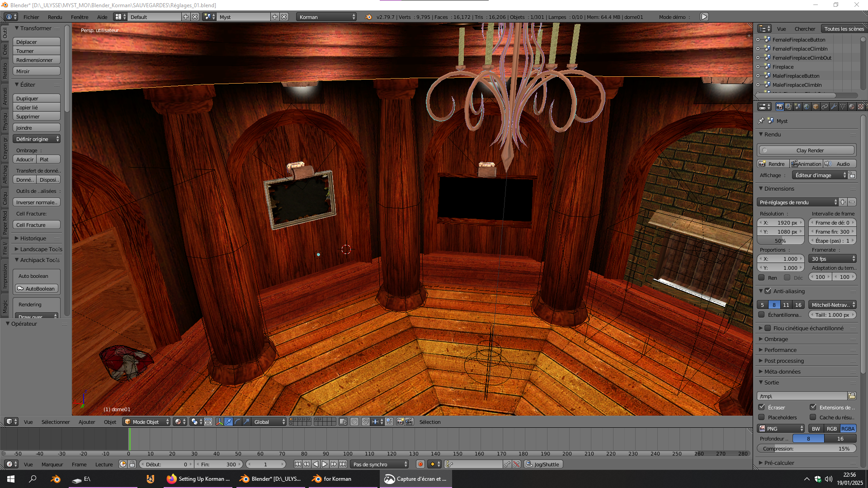
Task: Open the Pas de synchro dropdown
Action: (379, 464)
